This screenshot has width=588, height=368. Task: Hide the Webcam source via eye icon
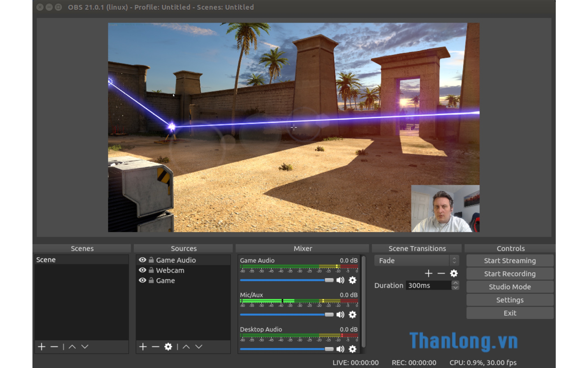143,270
